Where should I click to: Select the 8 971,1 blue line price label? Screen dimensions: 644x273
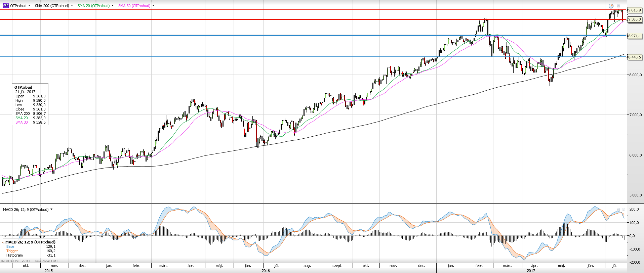(x=635, y=36)
